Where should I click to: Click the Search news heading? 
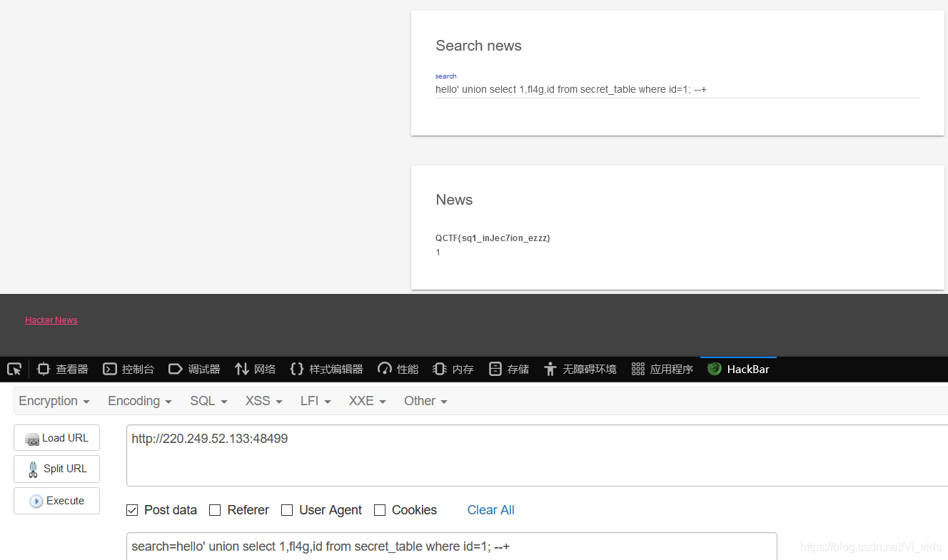[478, 46]
